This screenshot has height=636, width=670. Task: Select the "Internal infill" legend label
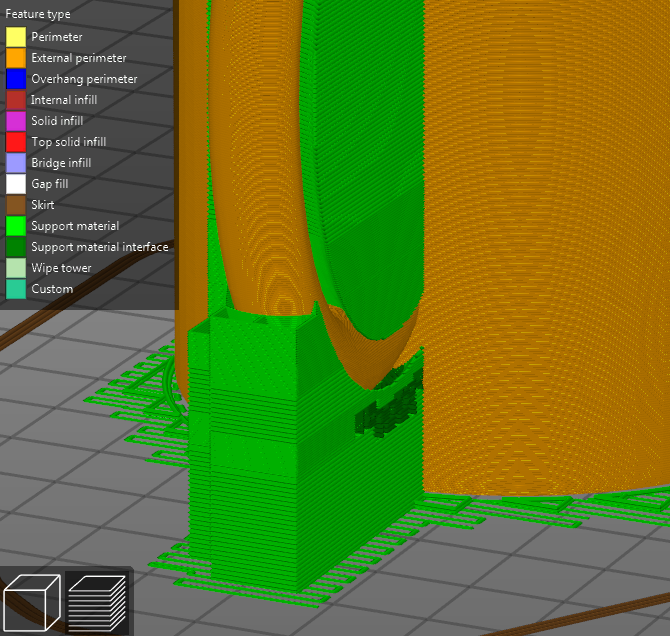point(64,100)
